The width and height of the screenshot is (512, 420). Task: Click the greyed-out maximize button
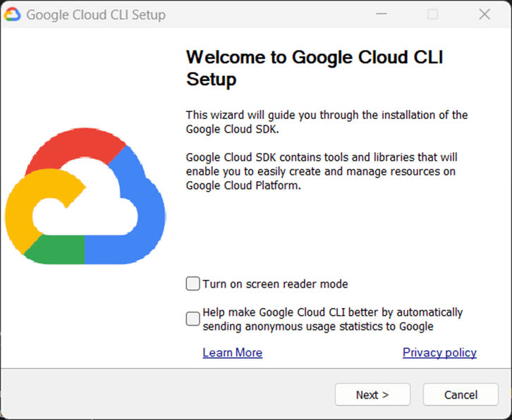(x=433, y=14)
